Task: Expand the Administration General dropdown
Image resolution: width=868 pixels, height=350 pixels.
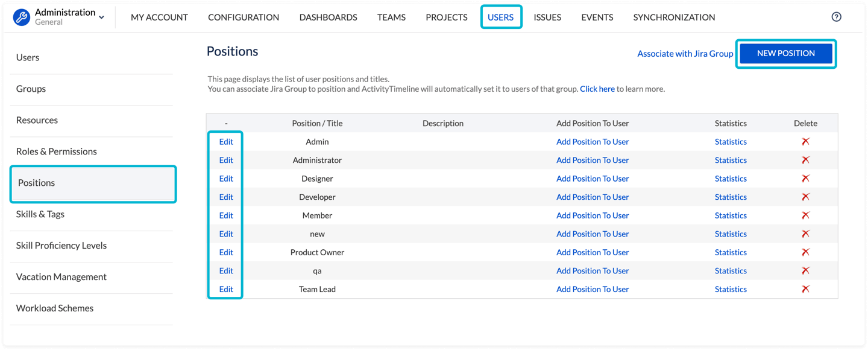Action: 100,16
